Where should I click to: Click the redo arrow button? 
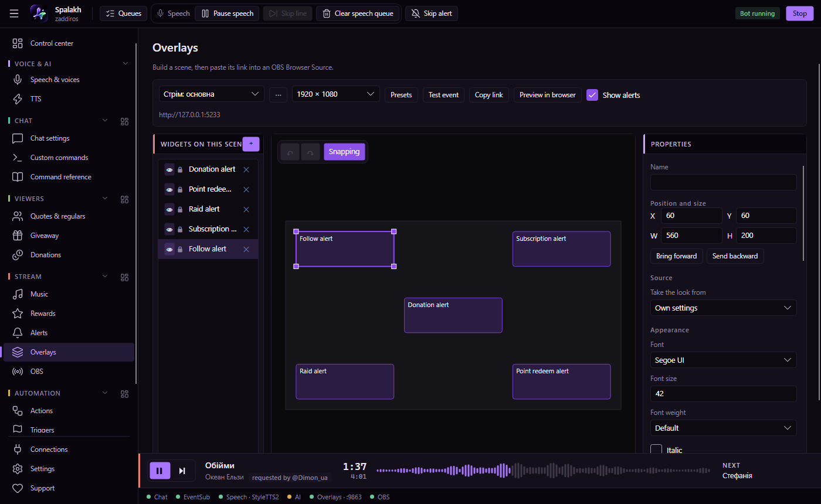pyautogui.click(x=311, y=152)
